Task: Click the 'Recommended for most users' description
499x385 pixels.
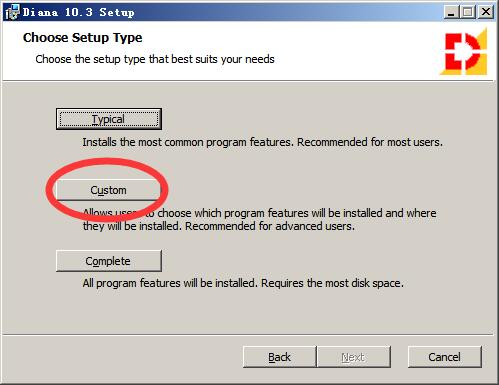Action: tap(370, 142)
